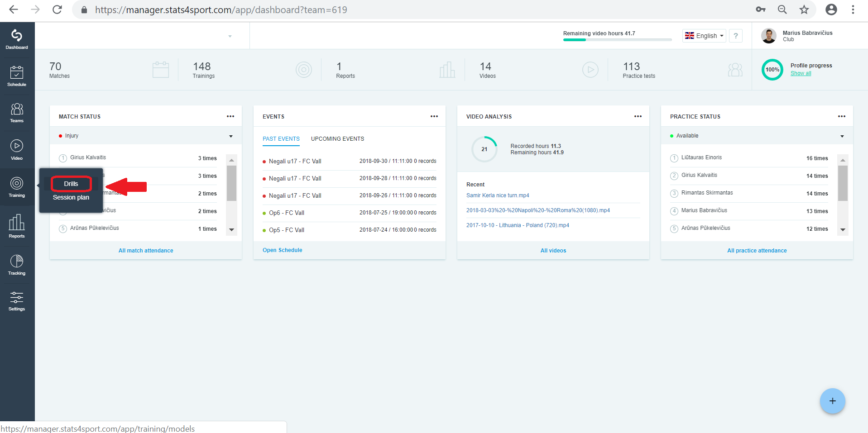Open the English language selector
This screenshot has width=868, height=433.
[x=704, y=36]
